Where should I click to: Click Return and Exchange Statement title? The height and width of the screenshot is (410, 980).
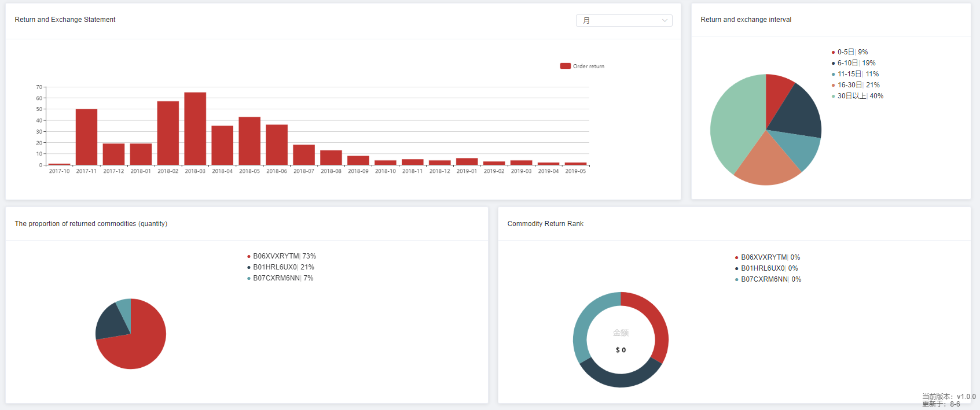(x=65, y=20)
